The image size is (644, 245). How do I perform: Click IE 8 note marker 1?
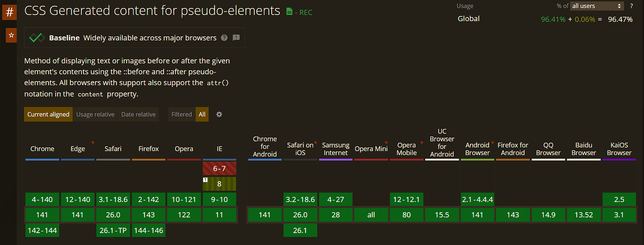pyautogui.click(x=205, y=180)
